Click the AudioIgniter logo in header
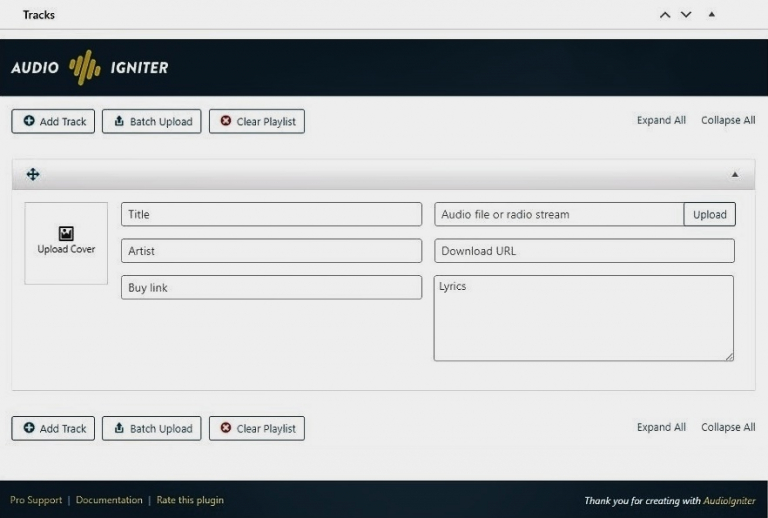The image size is (768, 518). point(90,68)
